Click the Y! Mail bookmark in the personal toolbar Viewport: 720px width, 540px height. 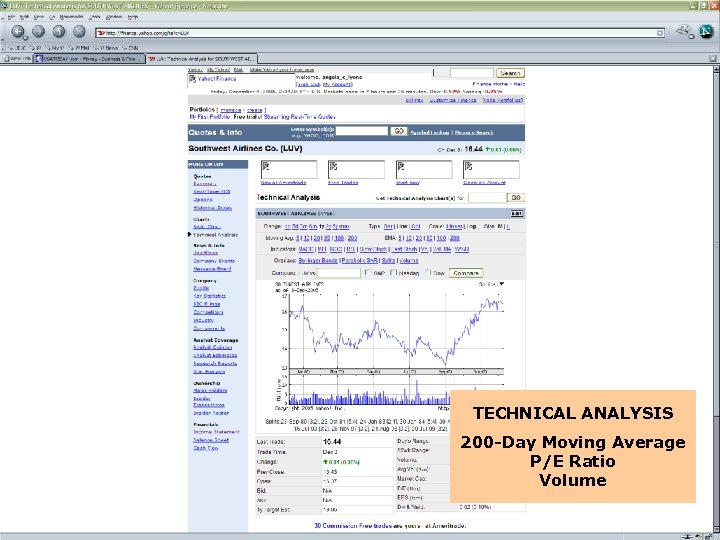79,48
